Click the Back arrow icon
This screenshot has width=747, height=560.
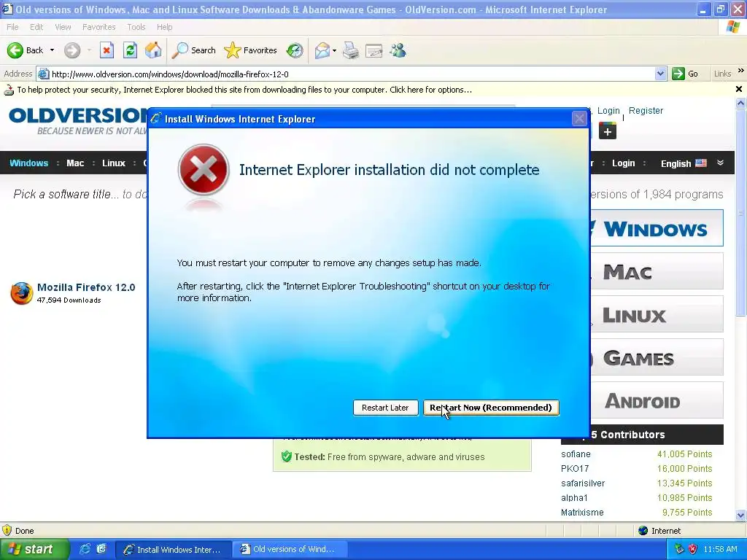(15, 50)
